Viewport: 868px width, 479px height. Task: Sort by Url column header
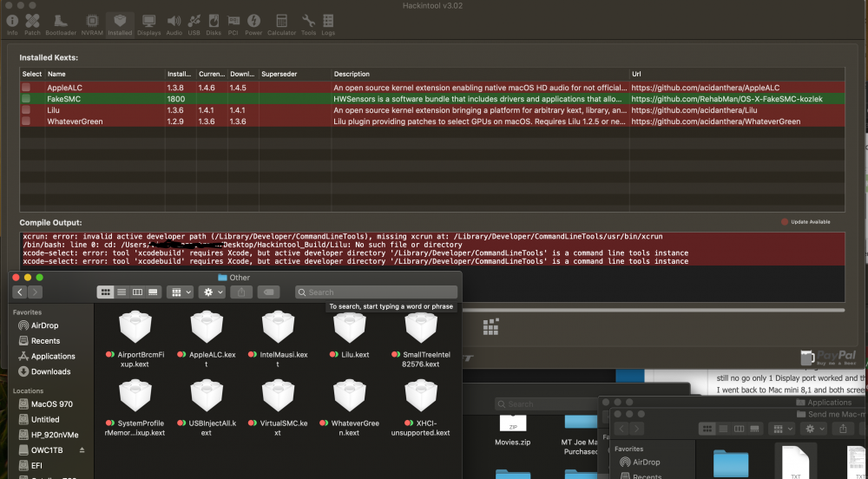(737, 74)
